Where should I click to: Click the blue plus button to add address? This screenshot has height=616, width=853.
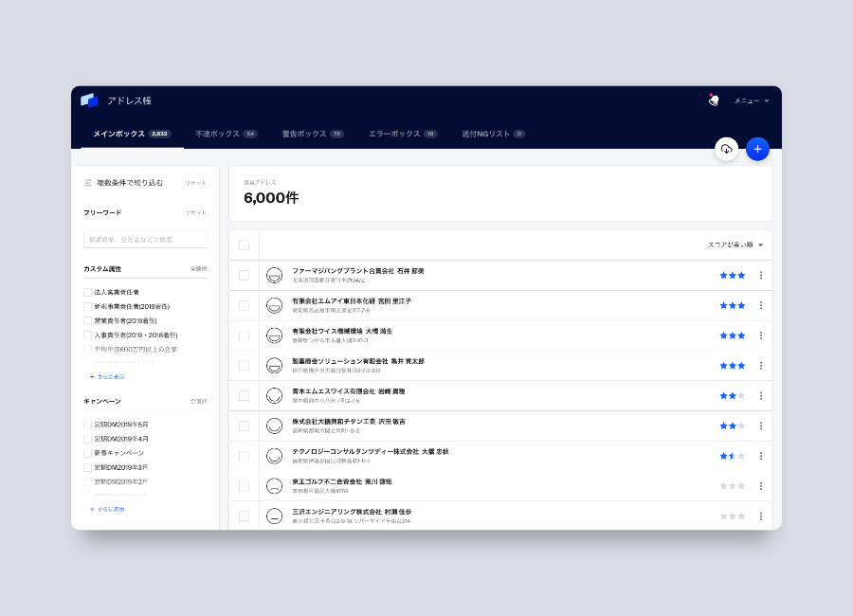pyautogui.click(x=757, y=149)
